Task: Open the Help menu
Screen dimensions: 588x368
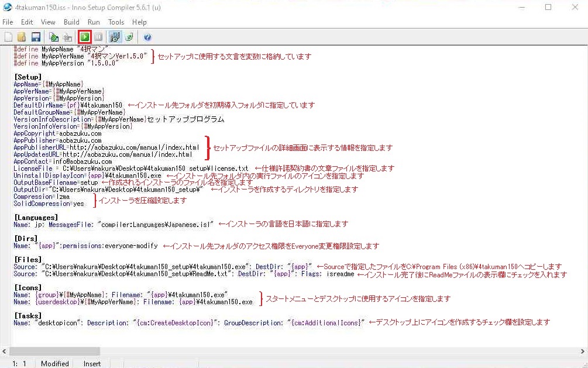Action: [139, 22]
